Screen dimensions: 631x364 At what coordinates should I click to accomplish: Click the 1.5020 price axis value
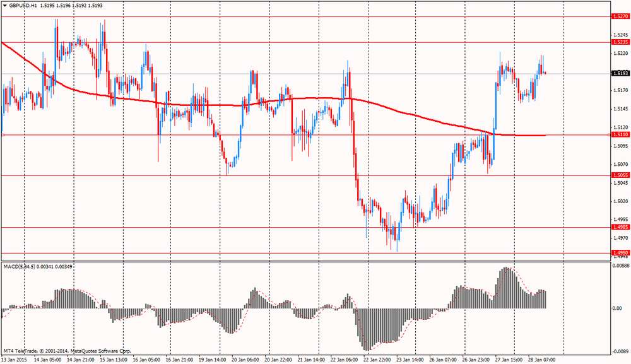pyautogui.click(x=620, y=201)
